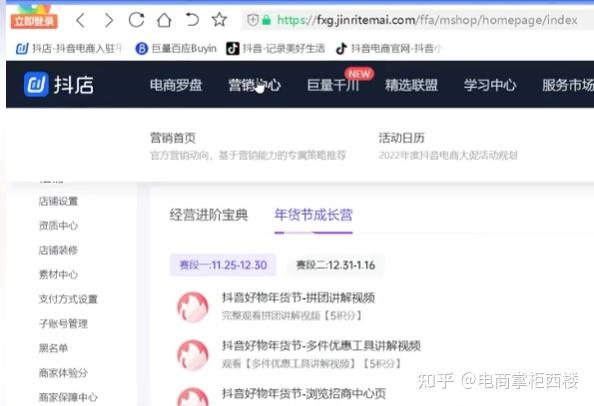Open 资质中心 in sidebar
The image size is (594, 406).
[x=58, y=226]
